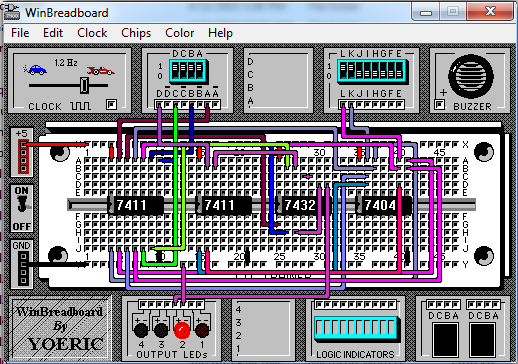Click the buzzer plus terminal square
The image size is (518, 364).
[x=440, y=105]
